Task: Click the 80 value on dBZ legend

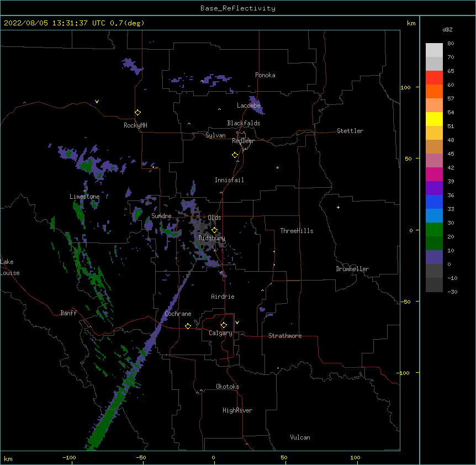Action: point(451,44)
